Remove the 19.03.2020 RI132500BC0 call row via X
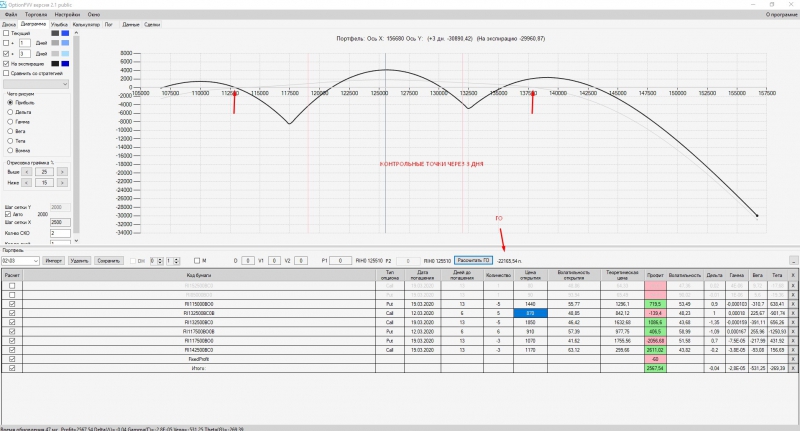Image resolution: width=800 pixels, height=431 pixels. pyautogui.click(x=793, y=322)
